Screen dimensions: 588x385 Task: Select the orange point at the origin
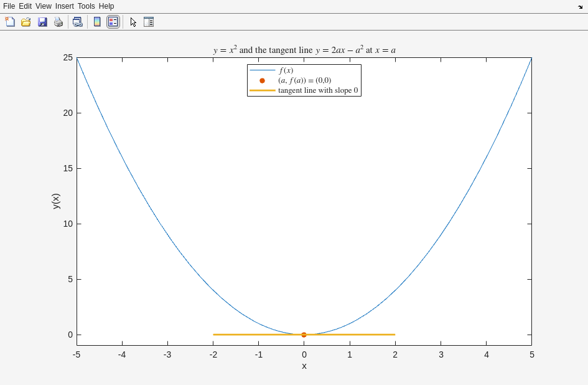304,335
